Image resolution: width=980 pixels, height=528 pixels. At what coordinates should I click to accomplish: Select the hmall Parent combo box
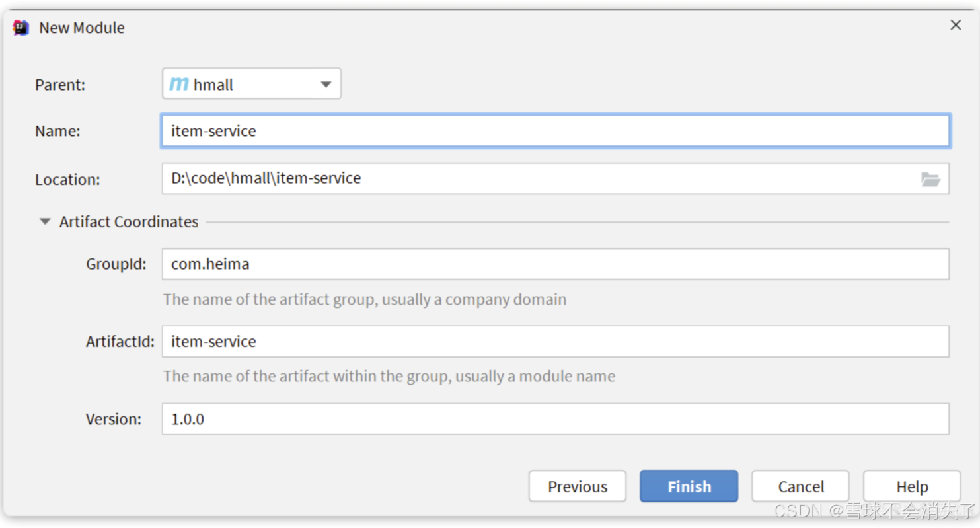252,84
